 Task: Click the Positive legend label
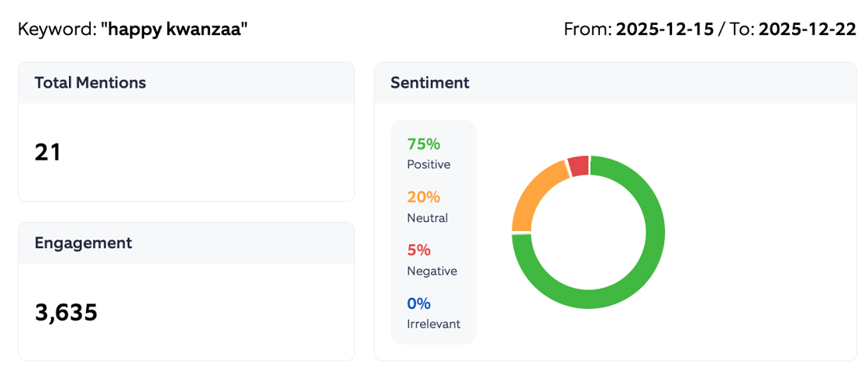click(429, 164)
